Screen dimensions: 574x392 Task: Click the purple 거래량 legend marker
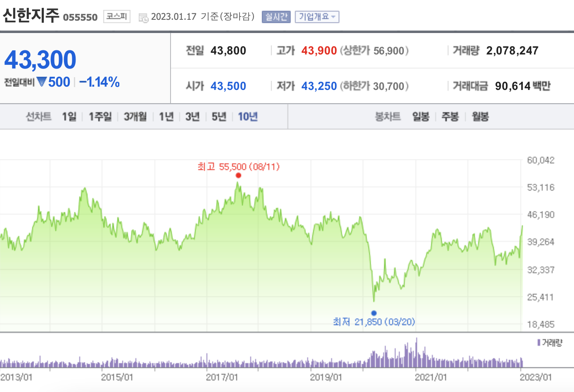click(539, 342)
